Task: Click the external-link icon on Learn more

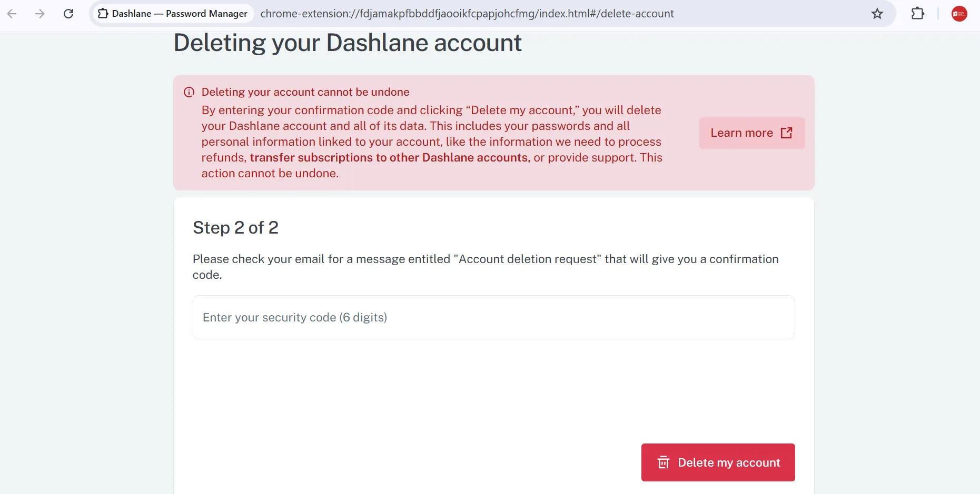Action: (786, 133)
